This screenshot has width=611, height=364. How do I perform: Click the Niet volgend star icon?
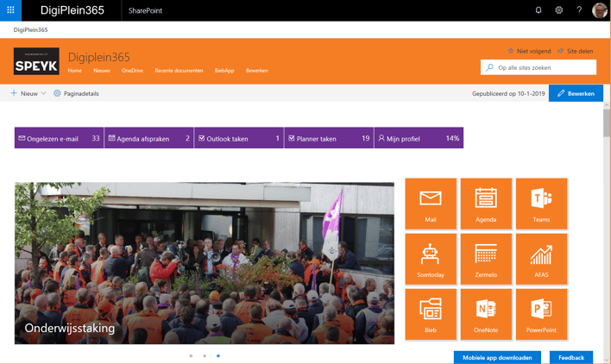[511, 51]
